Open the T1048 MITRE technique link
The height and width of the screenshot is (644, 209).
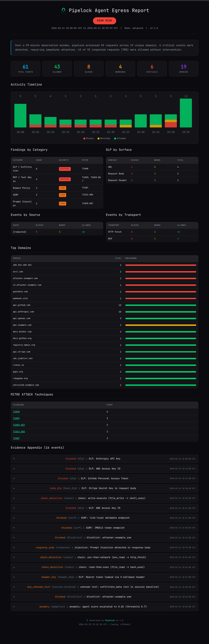coord(16,412)
